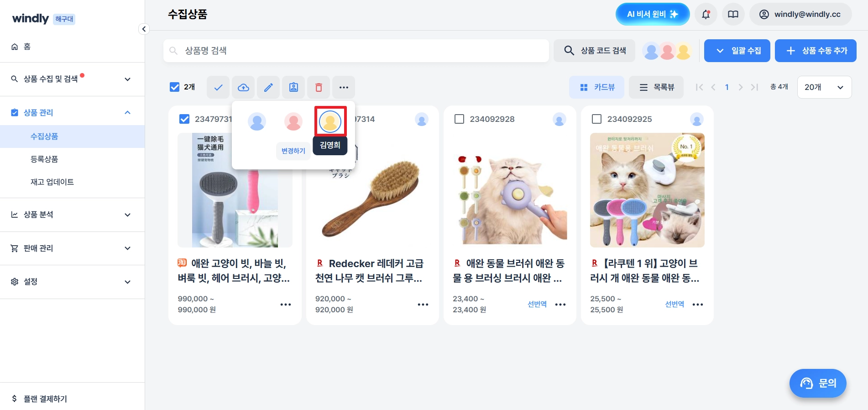
Task: Click the 총 4개 total count
Action: 779,87
